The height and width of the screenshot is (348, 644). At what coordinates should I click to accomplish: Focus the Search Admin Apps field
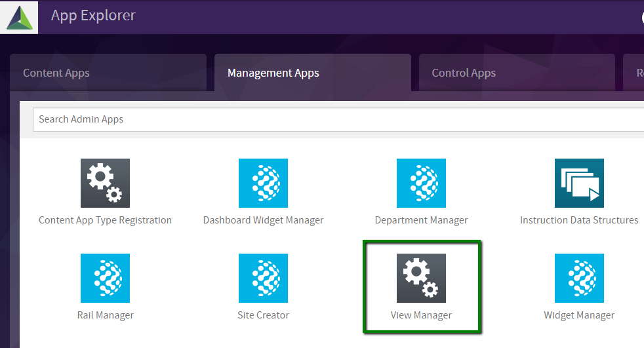328,119
